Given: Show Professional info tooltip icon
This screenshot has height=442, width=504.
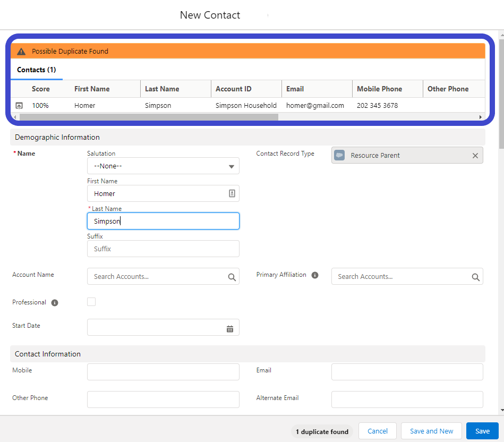Looking at the screenshot, I should click(55, 302).
